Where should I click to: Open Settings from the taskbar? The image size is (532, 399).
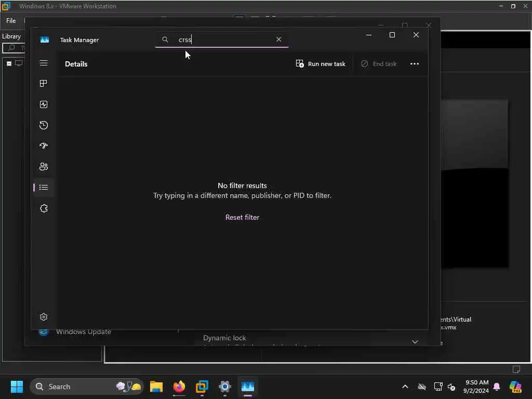(x=224, y=387)
